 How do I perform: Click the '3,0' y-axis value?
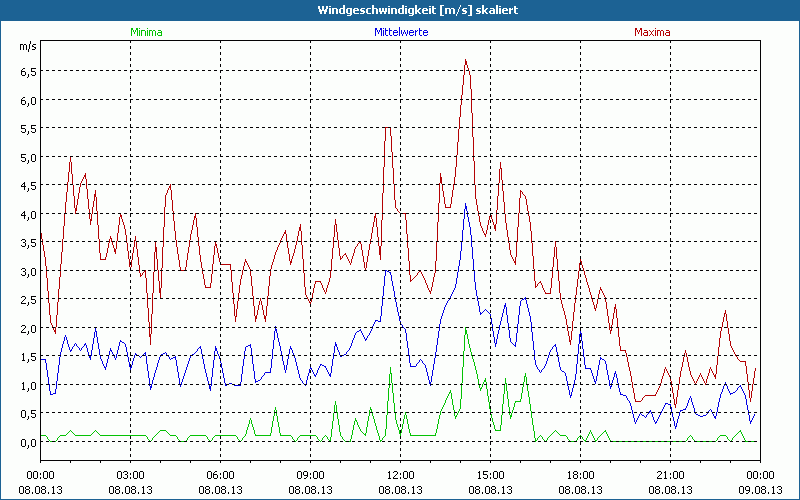(x=29, y=271)
